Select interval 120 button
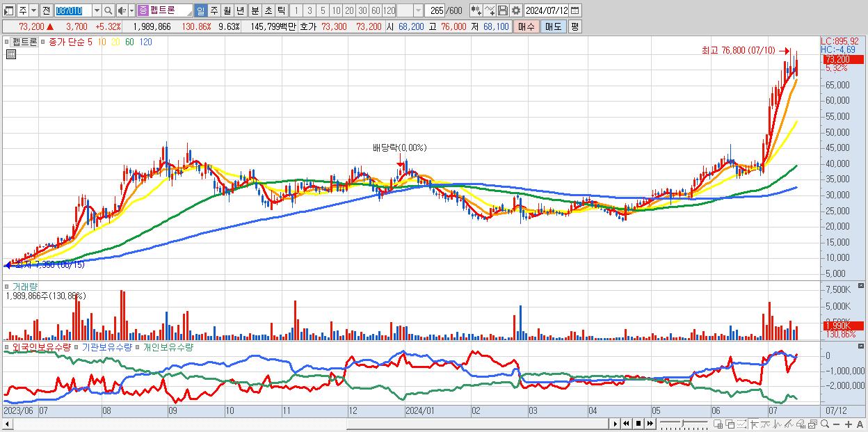The width and height of the screenshot is (868, 432). [x=389, y=11]
